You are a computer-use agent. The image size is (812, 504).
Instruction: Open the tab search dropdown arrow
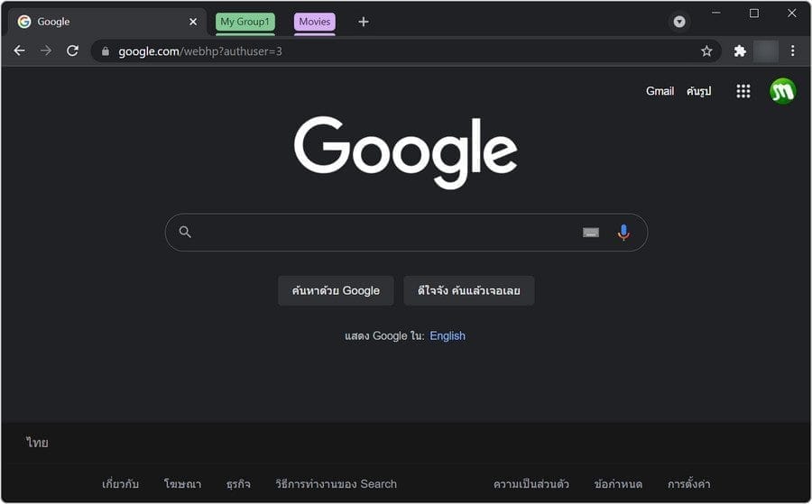(678, 22)
